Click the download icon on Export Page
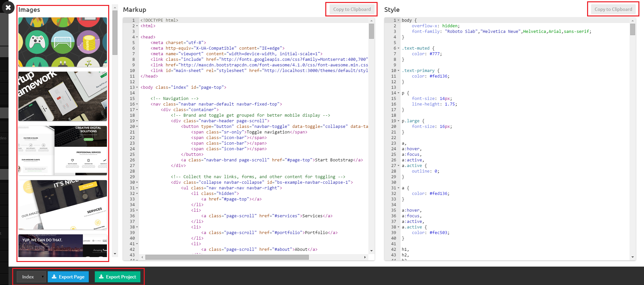The width and height of the screenshot is (644, 285). pos(54,277)
